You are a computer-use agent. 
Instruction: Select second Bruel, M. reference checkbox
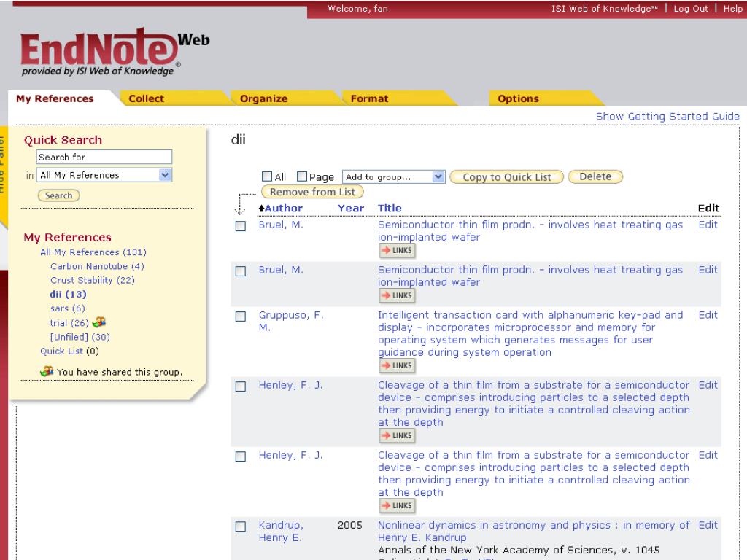241,271
